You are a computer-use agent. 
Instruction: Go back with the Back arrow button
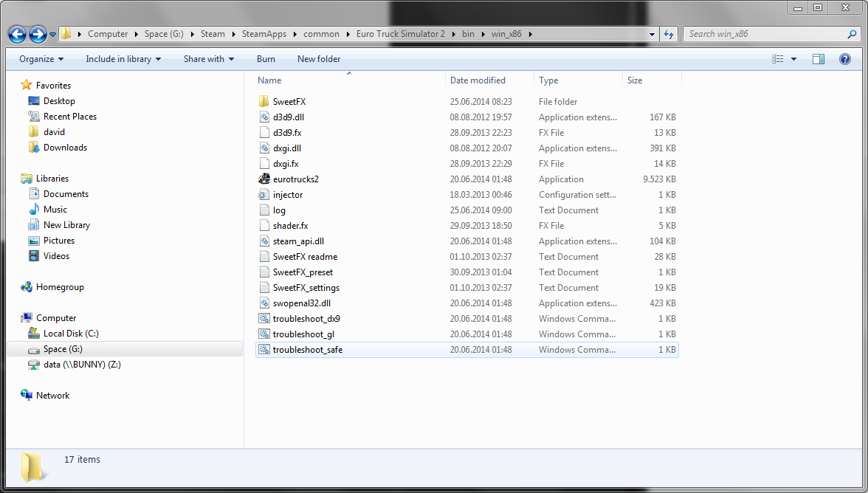pyautogui.click(x=17, y=34)
